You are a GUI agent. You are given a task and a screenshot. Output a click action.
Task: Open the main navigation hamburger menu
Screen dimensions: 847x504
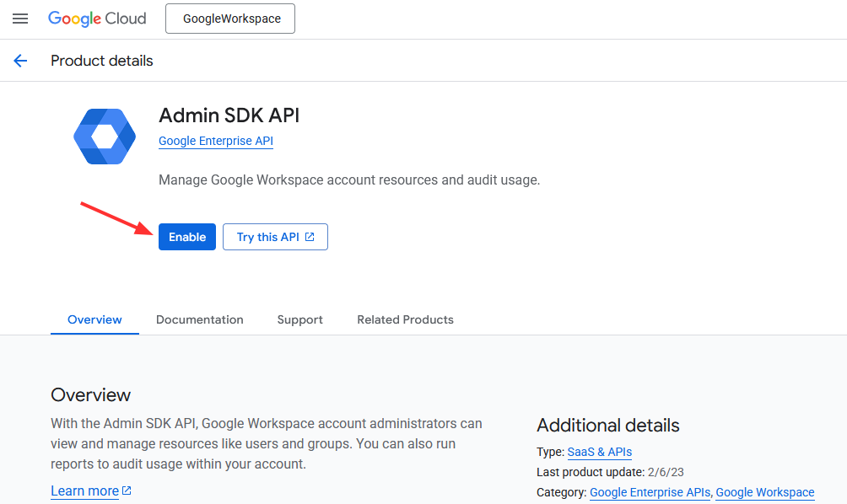pyautogui.click(x=20, y=19)
